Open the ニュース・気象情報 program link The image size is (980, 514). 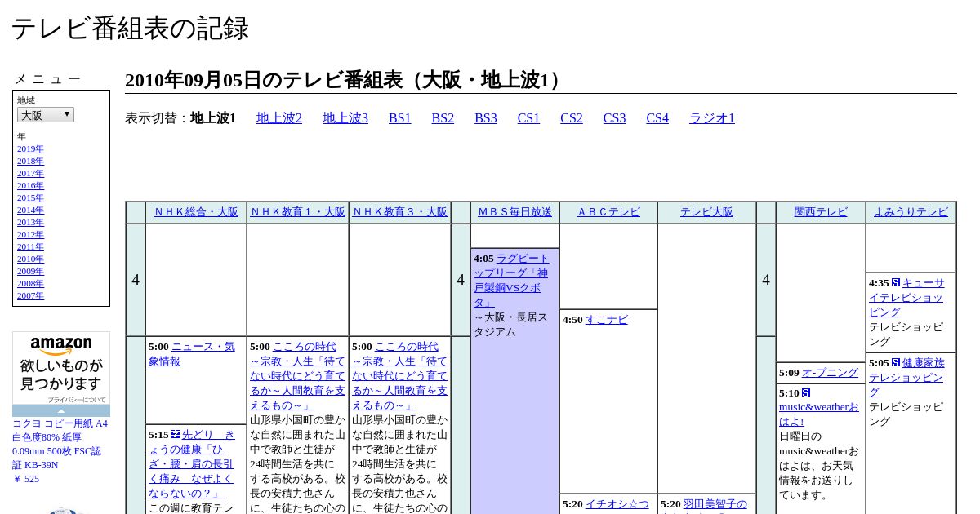193,354
